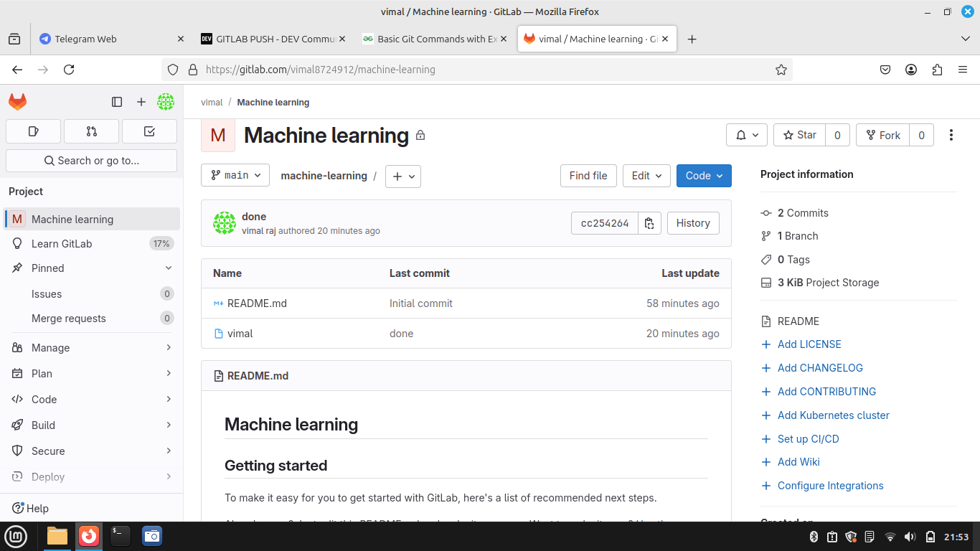Select Machine learning project in sidebar
The width and height of the screenshot is (980, 551).
[91, 220]
